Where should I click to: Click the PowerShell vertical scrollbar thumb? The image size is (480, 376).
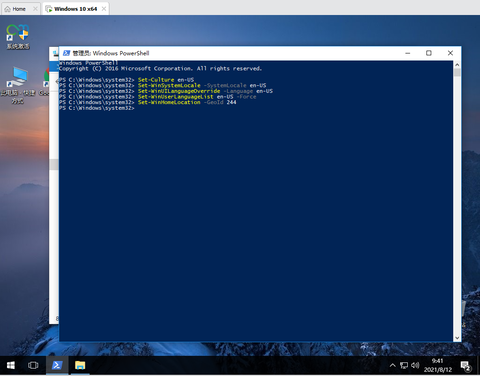pos(457,72)
